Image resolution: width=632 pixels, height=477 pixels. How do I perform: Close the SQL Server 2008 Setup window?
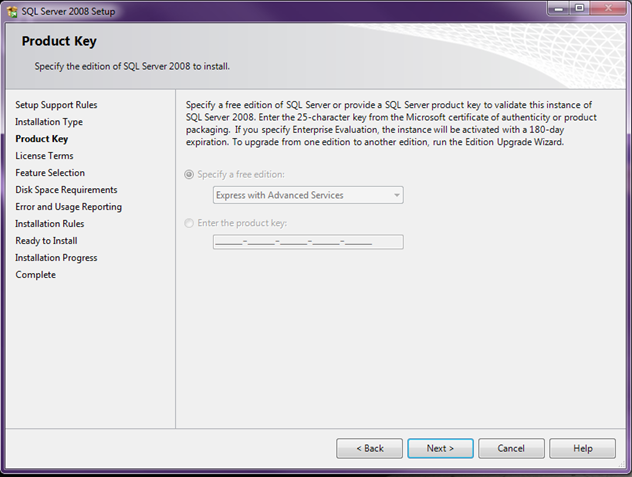click(x=609, y=8)
